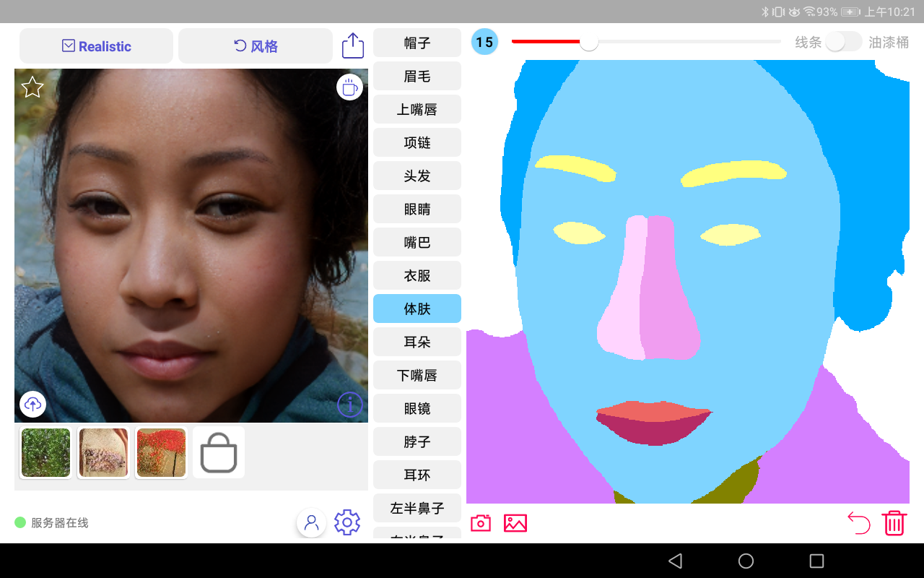The width and height of the screenshot is (924, 578).
Task: Clear the canvas with the trash icon
Action: [894, 522]
